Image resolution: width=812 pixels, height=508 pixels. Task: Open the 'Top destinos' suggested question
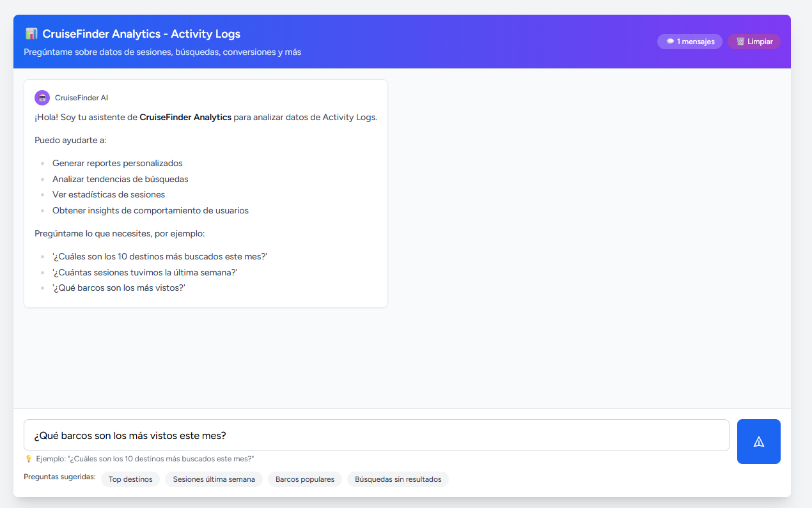coord(130,479)
